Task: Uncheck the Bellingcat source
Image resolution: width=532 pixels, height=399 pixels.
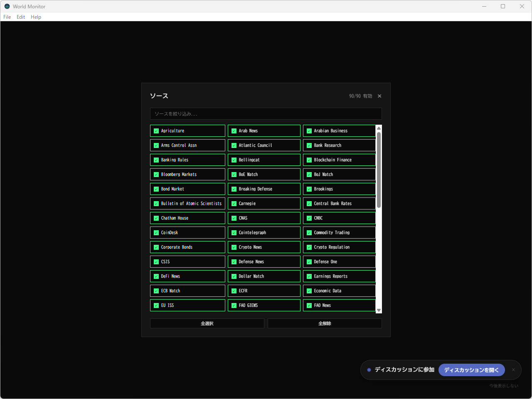Action: click(x=234, y=160)
